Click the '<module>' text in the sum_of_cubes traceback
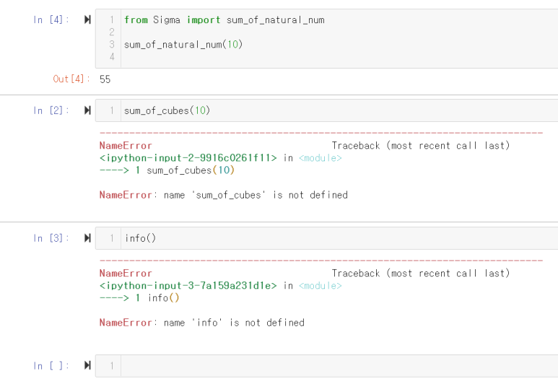The width and height of the screenshot is (558, 392). 321,157
